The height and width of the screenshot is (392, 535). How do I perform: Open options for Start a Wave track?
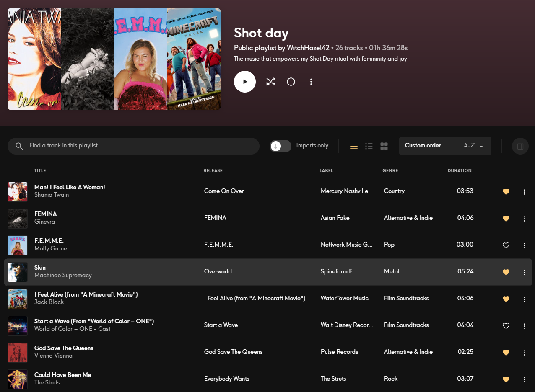tap(525, 326)
